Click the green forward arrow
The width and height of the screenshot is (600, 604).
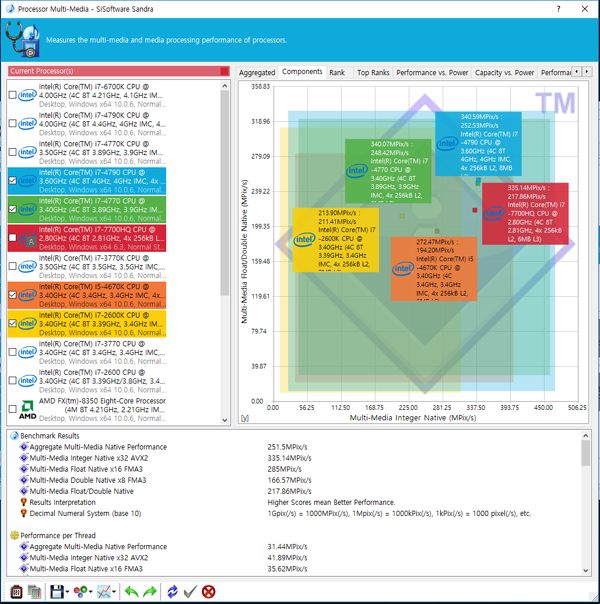[x=149, y=591]
